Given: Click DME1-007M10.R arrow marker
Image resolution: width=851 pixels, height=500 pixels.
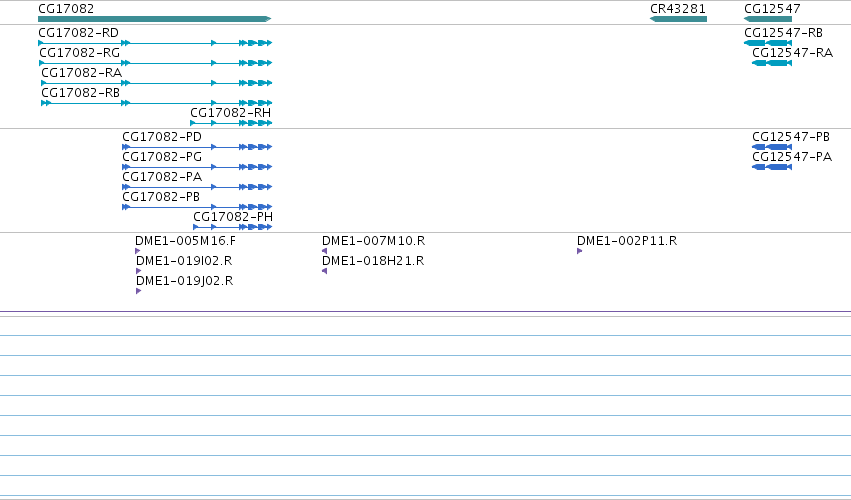Looking at the screenshot, I should click(x=325, y=251).
